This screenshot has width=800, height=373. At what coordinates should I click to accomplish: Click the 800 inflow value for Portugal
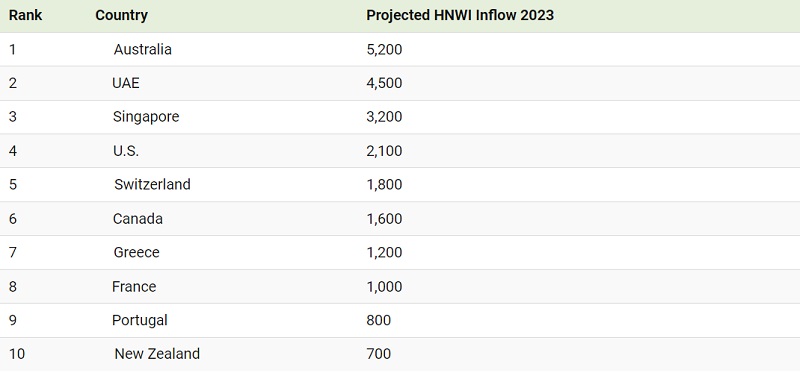pos(379,320)
